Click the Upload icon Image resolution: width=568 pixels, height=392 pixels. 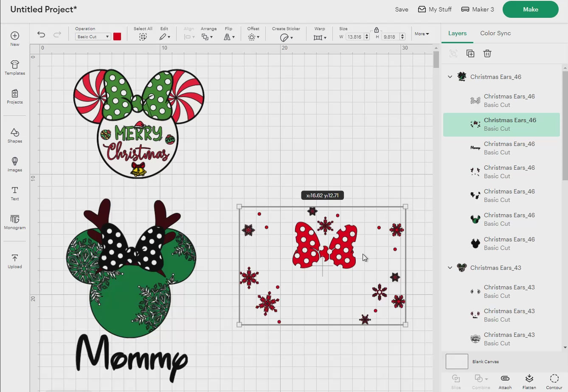pos(15,261)
